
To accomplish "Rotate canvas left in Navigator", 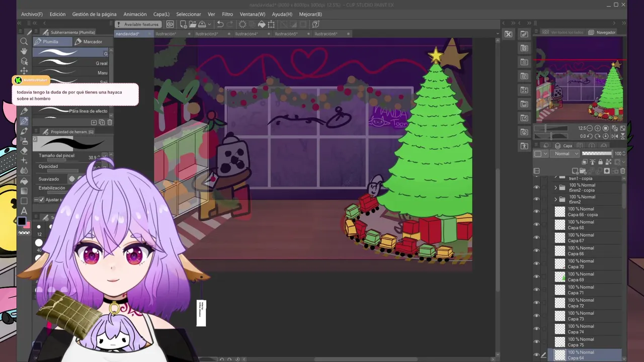I will click(590, 136).
